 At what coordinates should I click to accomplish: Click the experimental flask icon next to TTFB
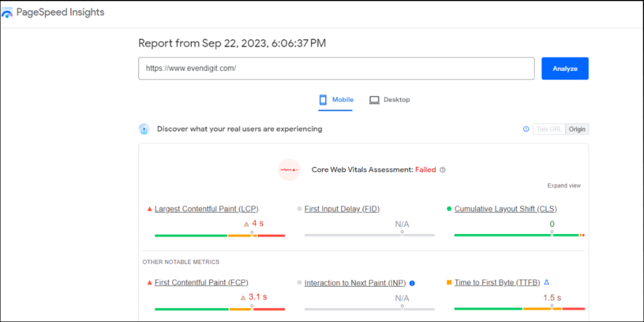[x=547, y=282]
